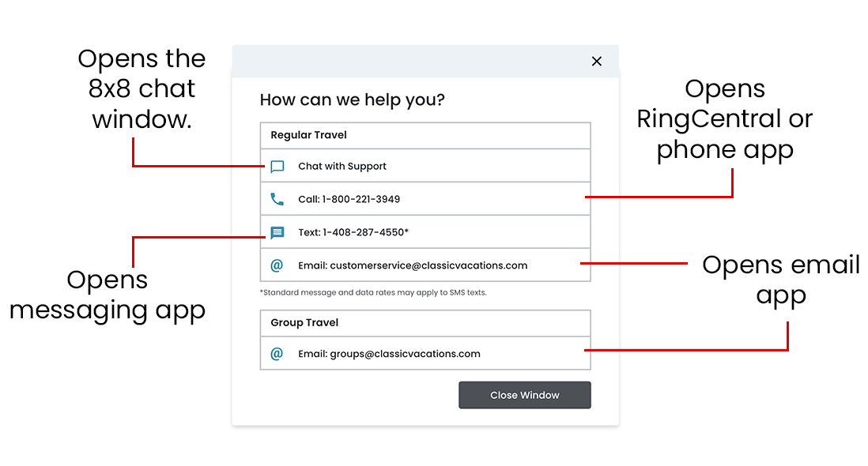868x466 pixels.
Task: Close the dialog with the X icon
Action: [x=597, y=61]
